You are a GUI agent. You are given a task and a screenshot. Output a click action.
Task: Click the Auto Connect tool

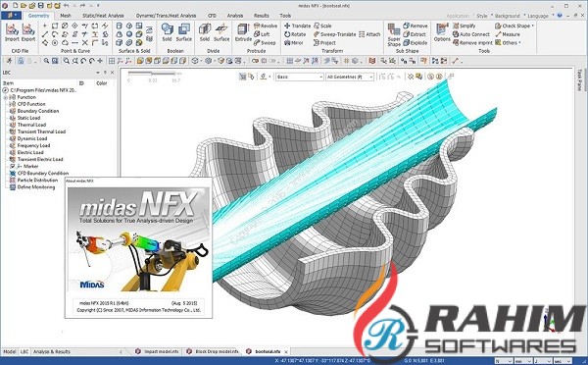pos(471,34)
